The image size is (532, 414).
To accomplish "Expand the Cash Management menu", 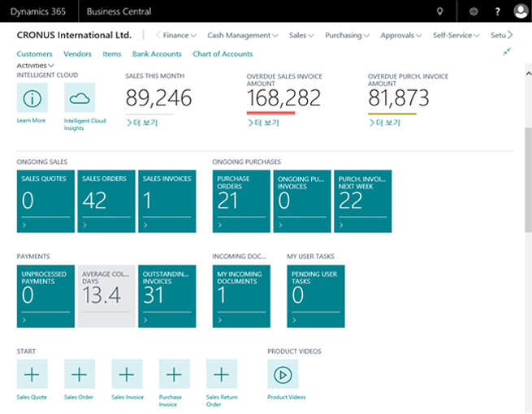I will [243, 35].
